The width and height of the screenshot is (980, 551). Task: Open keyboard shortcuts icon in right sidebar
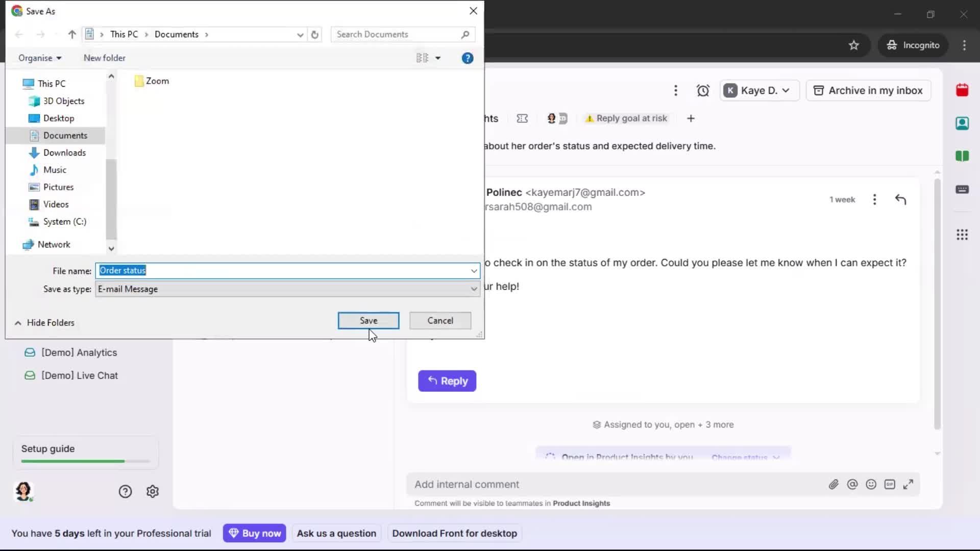click(963, 190)
